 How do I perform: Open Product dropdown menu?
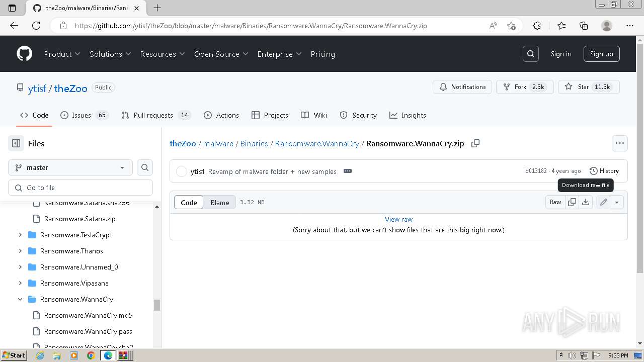point(62,54)
